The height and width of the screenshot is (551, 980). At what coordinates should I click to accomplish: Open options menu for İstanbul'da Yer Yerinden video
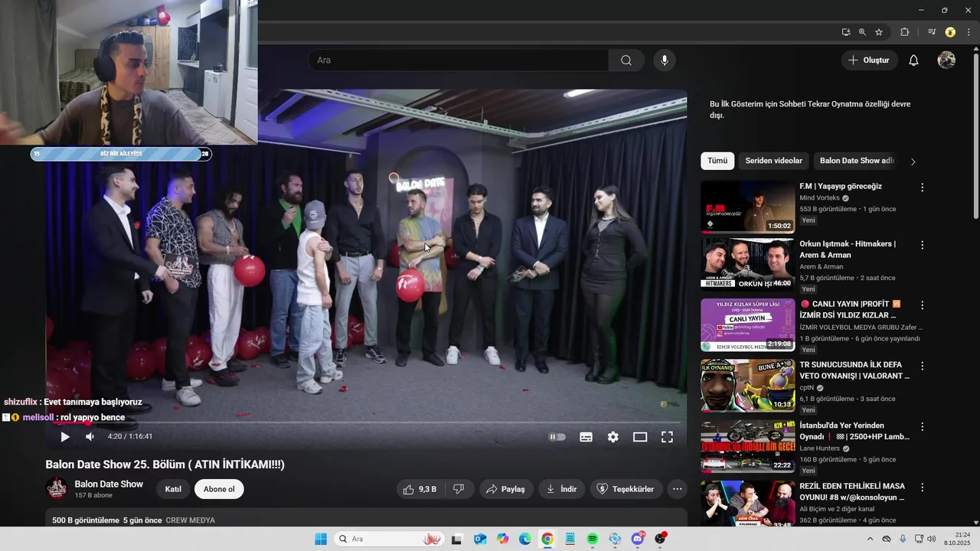(x=922, y=426)
